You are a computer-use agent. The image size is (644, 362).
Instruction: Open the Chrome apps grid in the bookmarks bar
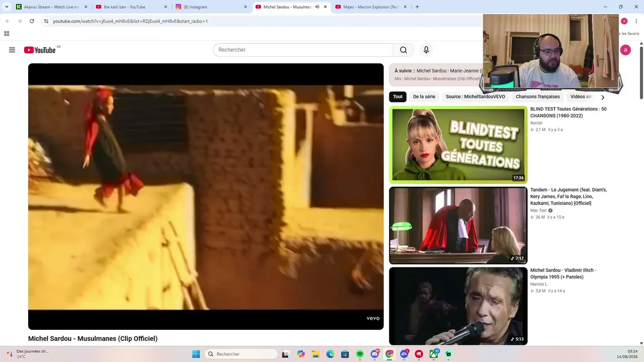7,34
